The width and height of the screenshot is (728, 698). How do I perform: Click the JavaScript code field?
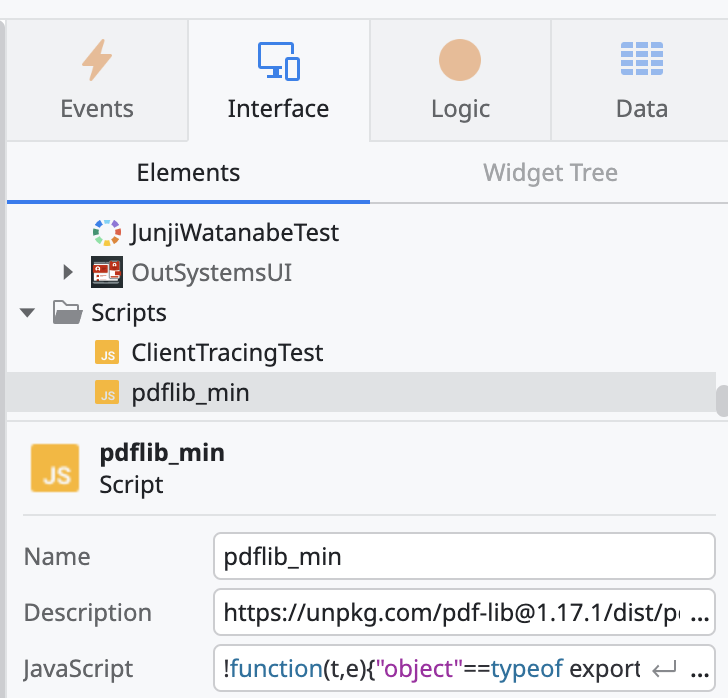click(430, 668)
